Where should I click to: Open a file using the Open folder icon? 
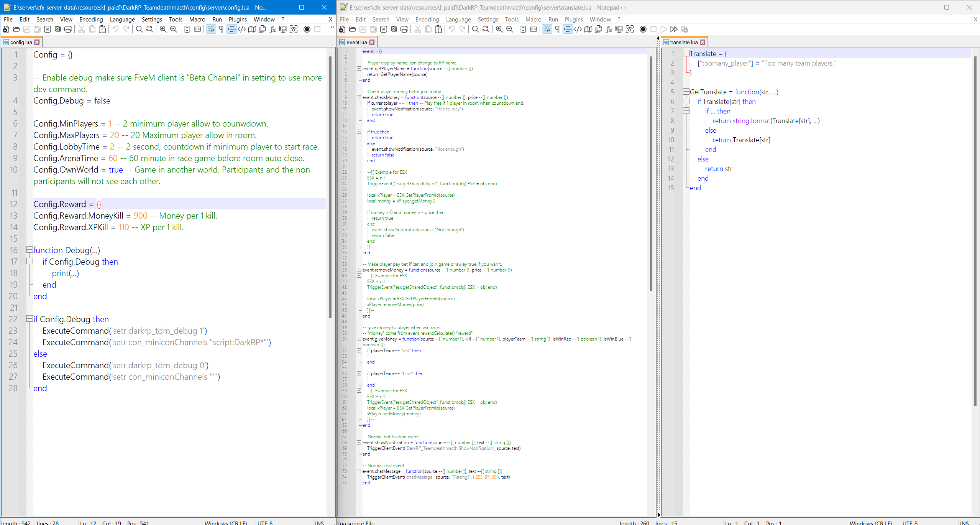tap(16, 29)
